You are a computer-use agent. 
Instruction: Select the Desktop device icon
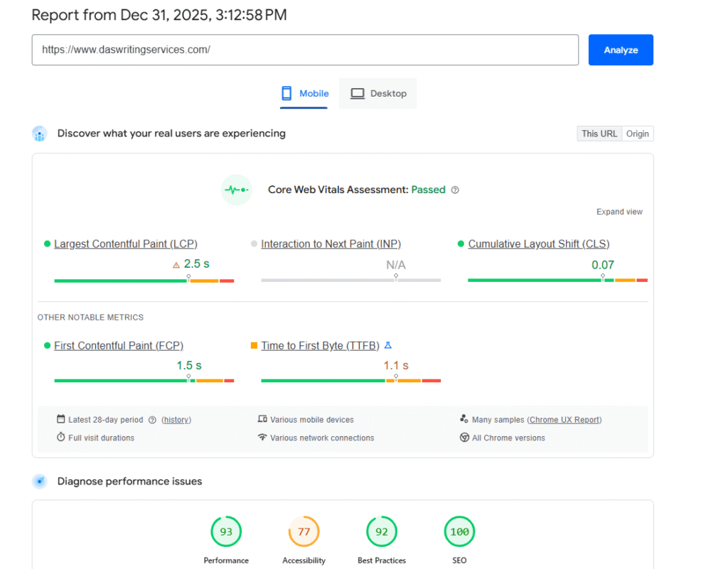pos(357,93)
